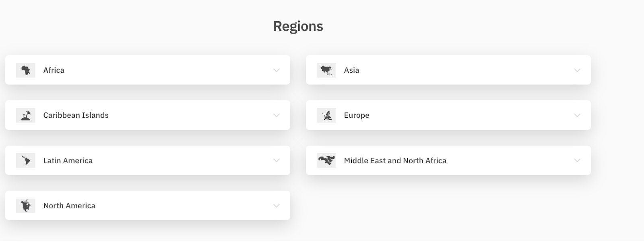Viewport: 644px width, 242px height.
Task: Expand the Asia region chevron
Action: click(x=577, y=70)
